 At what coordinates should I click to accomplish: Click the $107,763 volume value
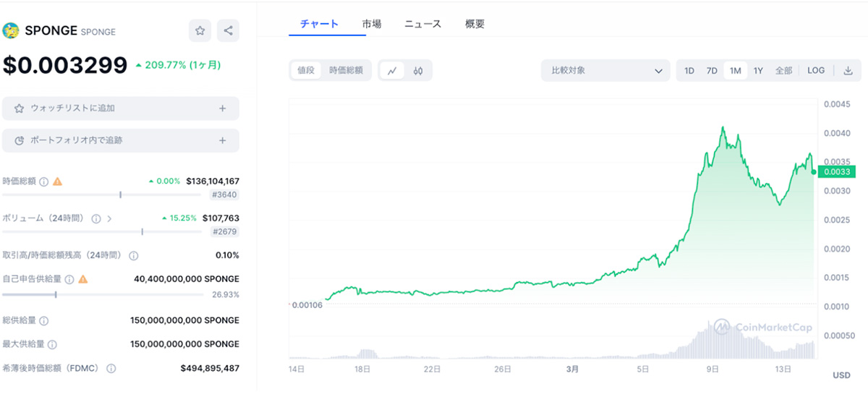(221, 218)
